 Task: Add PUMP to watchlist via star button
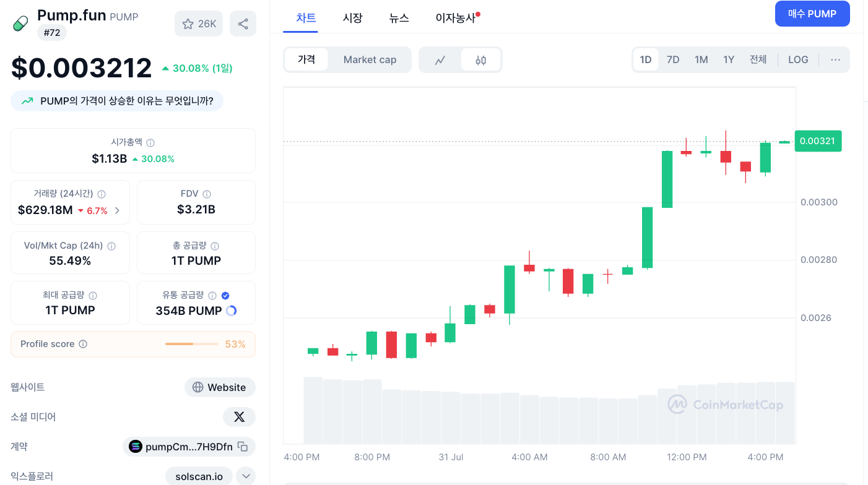tap(199, 24)
